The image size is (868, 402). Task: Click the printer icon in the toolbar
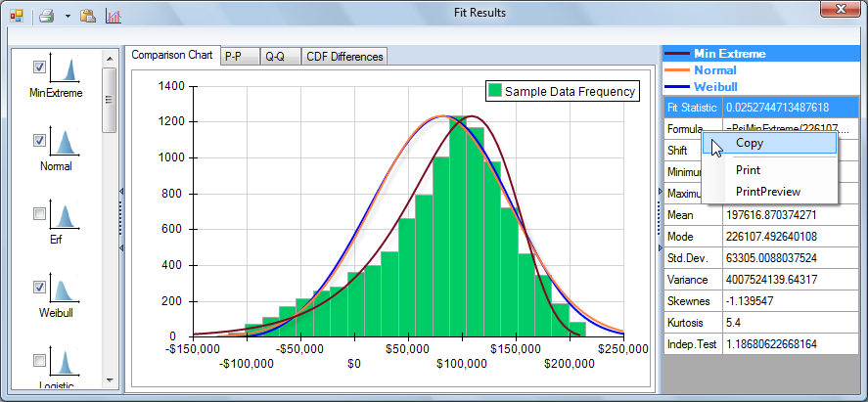(x=45, y=16)
